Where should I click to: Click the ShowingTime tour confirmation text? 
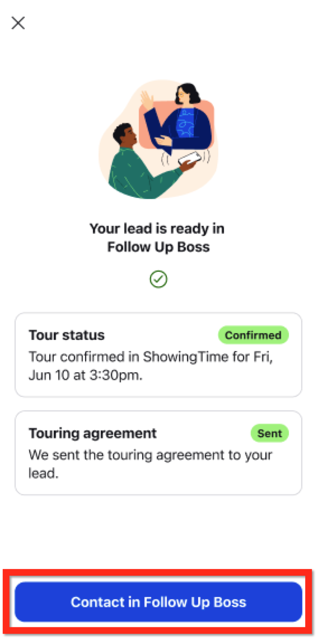coord(151,357)
